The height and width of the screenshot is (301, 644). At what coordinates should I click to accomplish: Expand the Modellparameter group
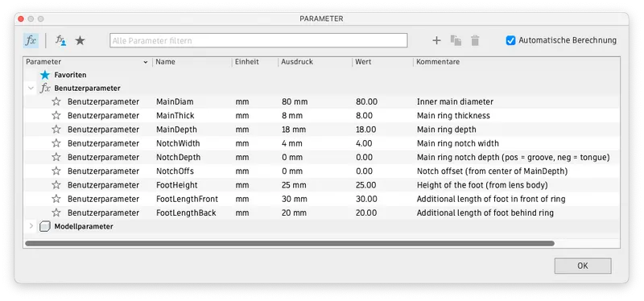click(x=31, y=226)
